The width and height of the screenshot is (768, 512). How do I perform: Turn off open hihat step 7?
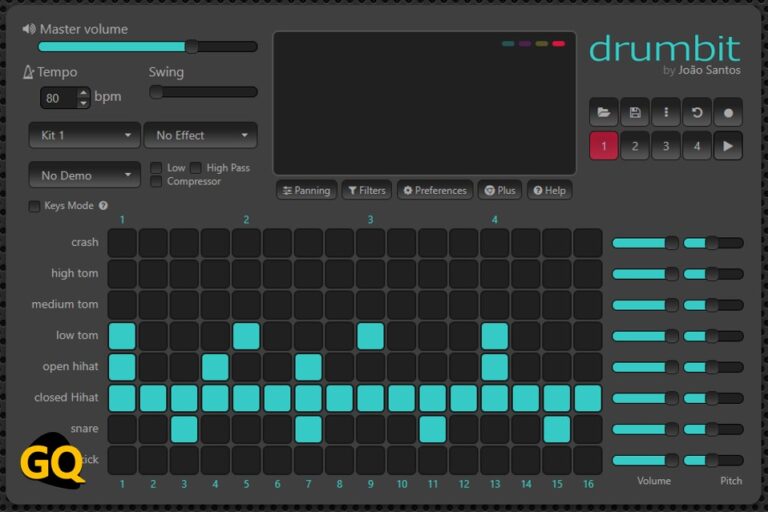click(309, 367)
